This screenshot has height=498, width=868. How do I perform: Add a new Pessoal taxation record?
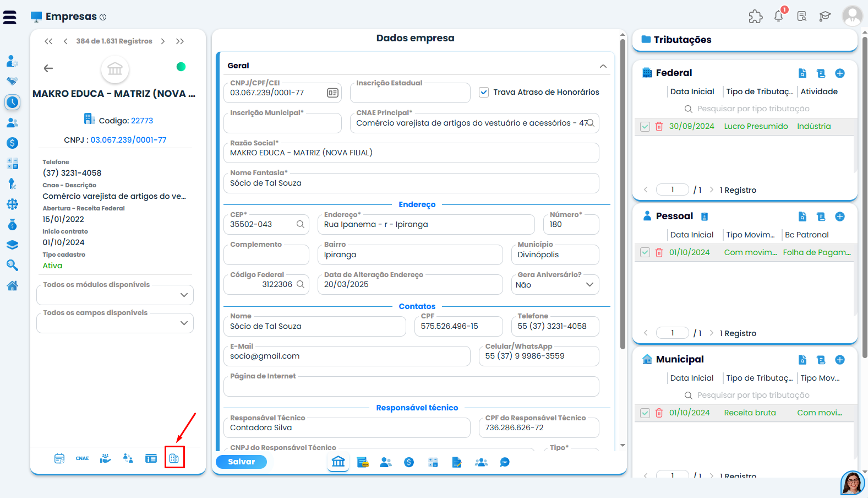tap(840, 216)
